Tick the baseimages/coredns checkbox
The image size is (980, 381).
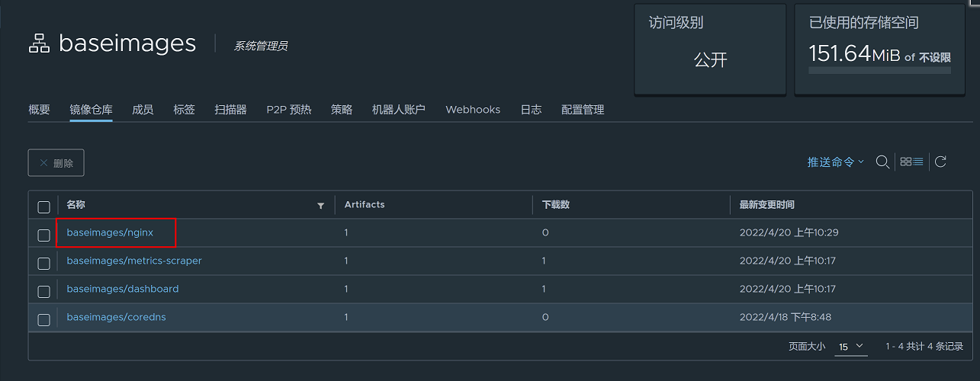click(x=43, y=319)
